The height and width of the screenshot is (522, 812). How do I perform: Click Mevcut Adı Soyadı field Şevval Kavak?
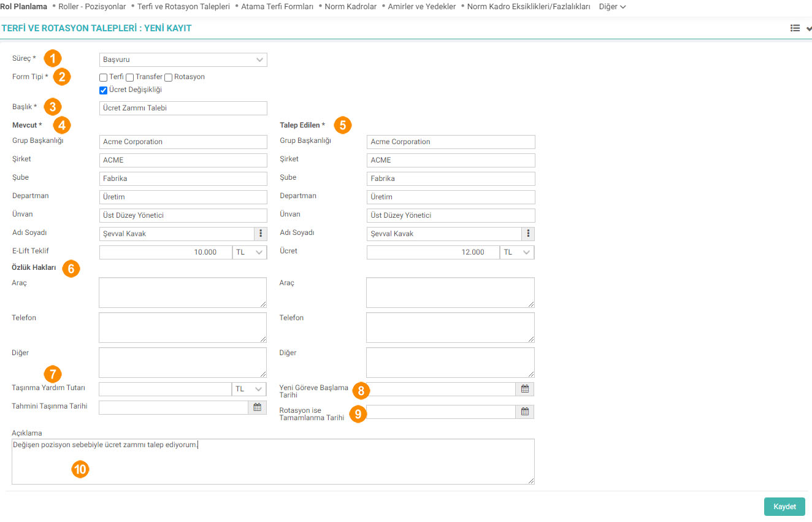point(177,234)
